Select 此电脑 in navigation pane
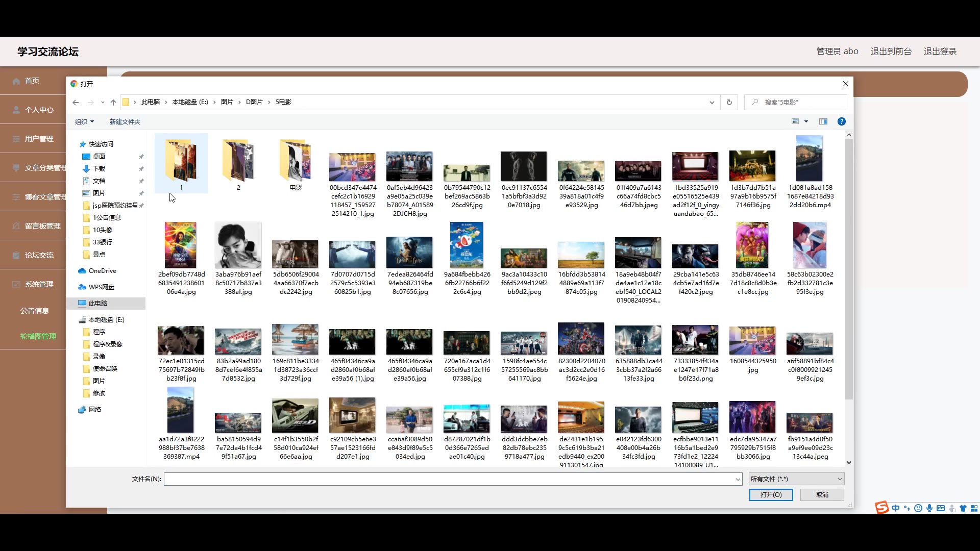The image size is (980, 551). 98,304
